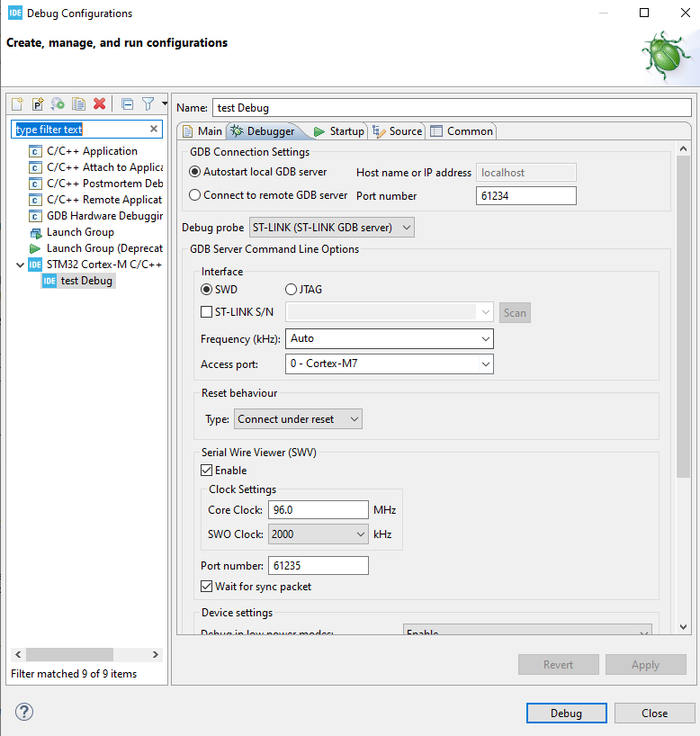
Task: Click the Core Clock field
Action: click(x=318, y=510)
